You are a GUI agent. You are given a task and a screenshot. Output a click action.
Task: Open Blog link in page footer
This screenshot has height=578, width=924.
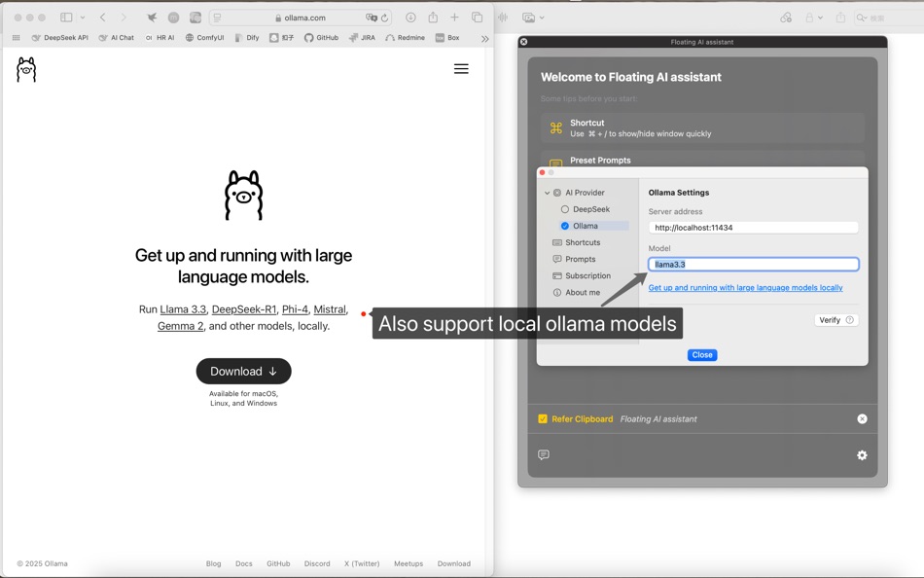point(213,563)
